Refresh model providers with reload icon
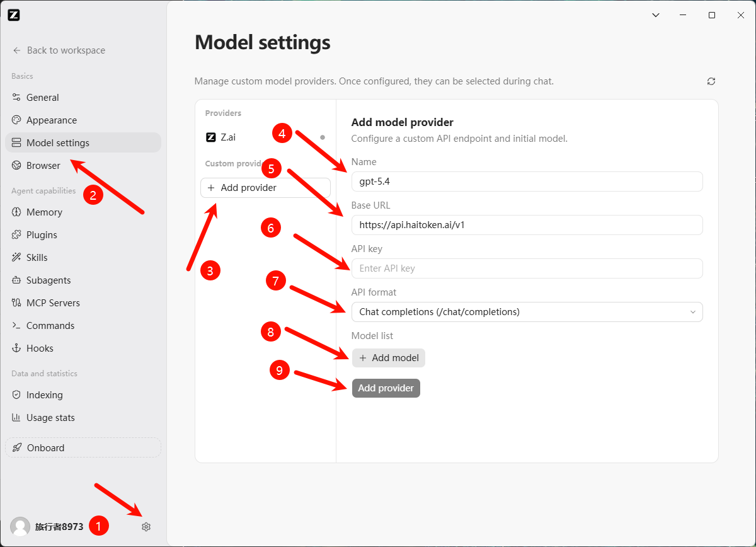This screenshot has width=756, height=547. point(711,81)
